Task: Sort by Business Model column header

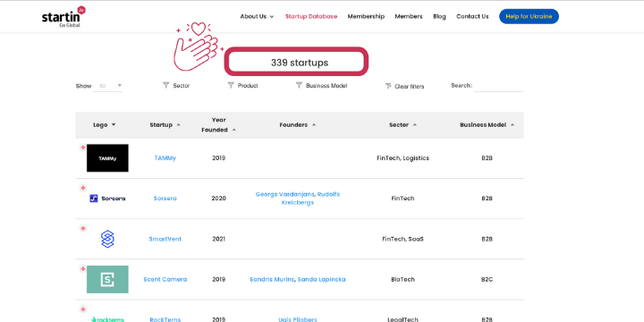Action: point(487,125)
